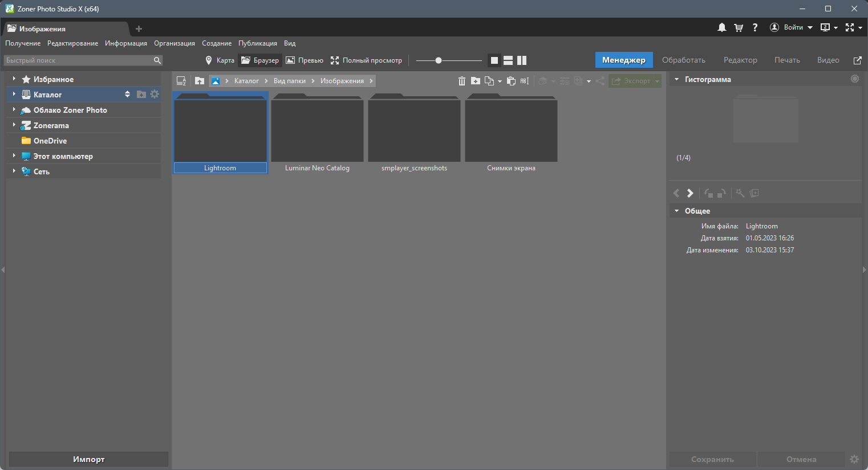This screenshot has width=868, height=470.
Task: Adjust the thumbnail size slider
Action: click(x=438, y=60)
